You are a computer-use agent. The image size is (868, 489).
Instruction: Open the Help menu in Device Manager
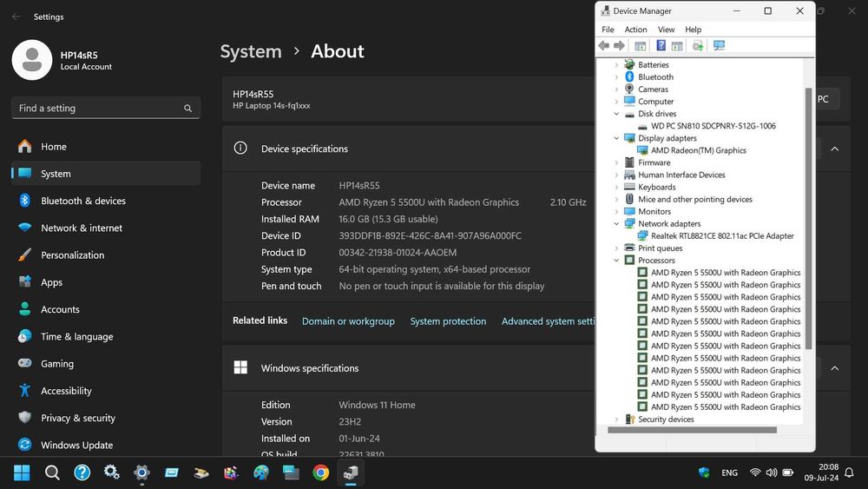693,30
